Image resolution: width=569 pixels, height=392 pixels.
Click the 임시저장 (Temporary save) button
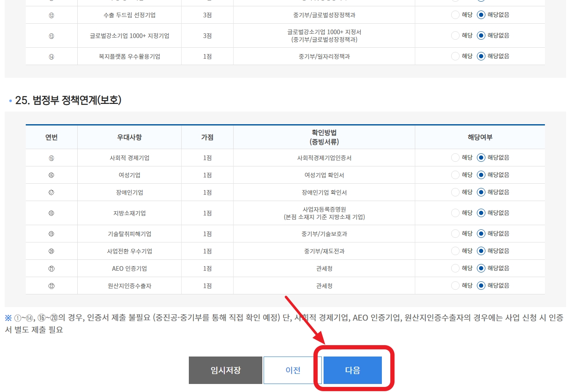point(226,370)
